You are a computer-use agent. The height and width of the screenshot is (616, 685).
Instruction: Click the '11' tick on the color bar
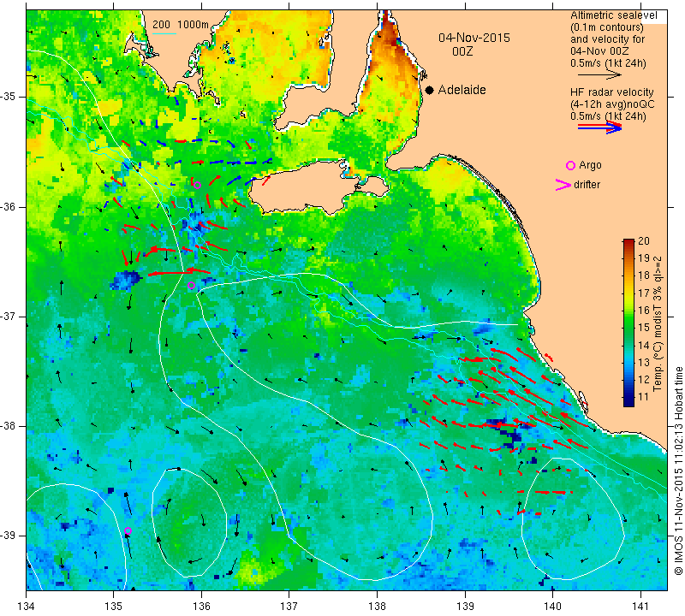(644, 397)
